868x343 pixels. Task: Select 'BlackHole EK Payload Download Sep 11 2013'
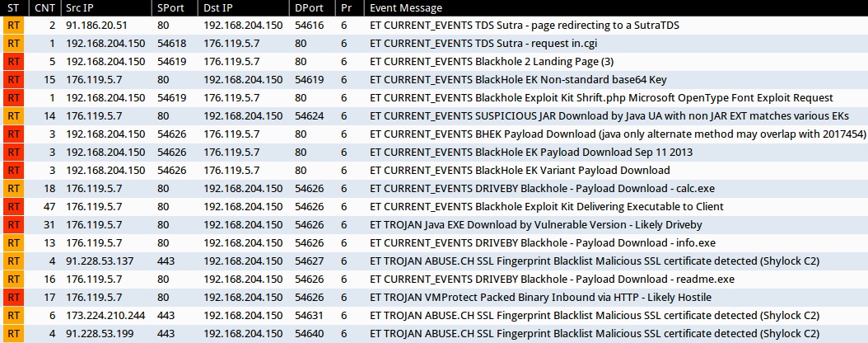tap(531, 153)
